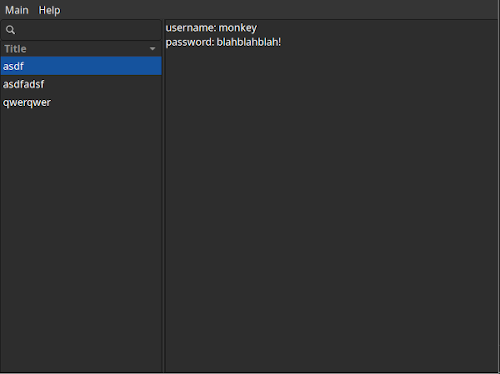The width and height of the screenshot is (500, 374).
Task: Click blank space below qwerqwer in list
Action: pos(81,240)
